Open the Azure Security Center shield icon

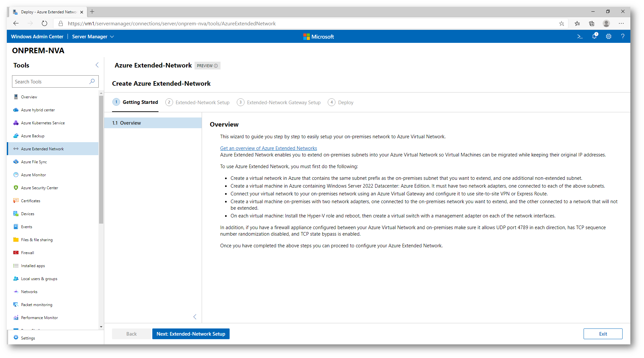click(x=16, y=188)
